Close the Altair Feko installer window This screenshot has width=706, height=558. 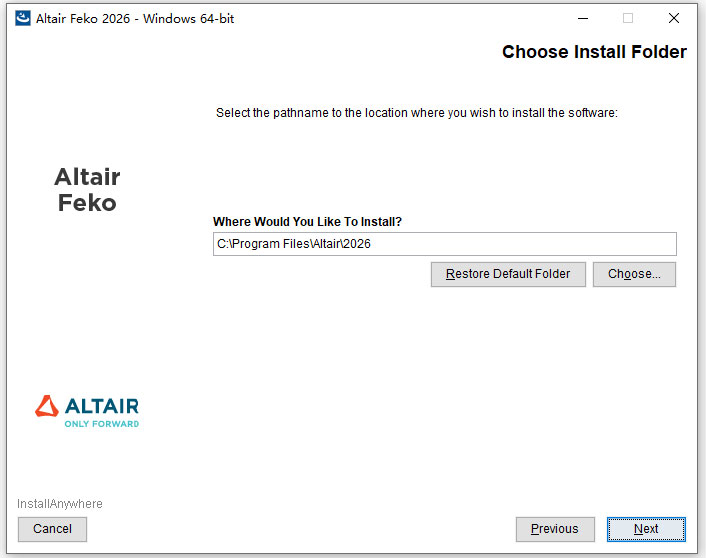674,18
